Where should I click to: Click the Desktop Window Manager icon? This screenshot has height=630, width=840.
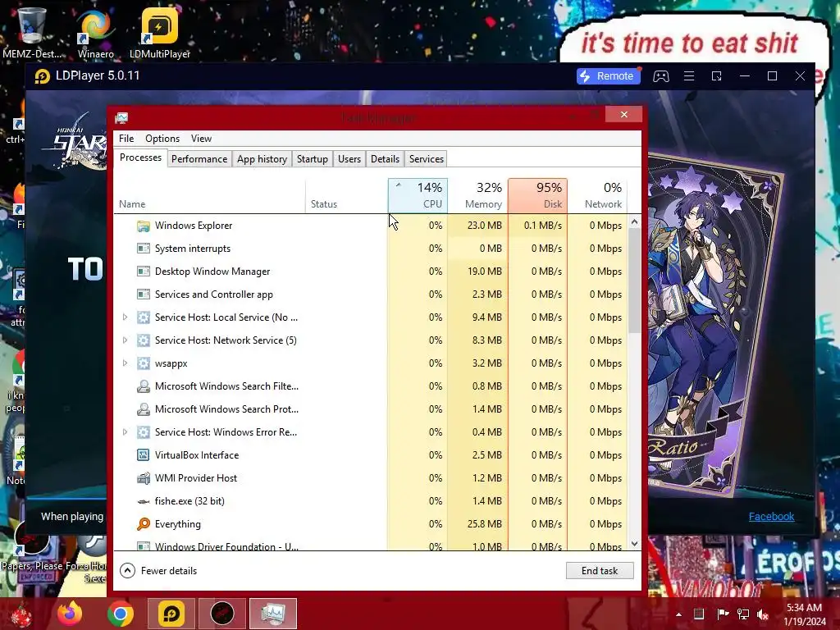pyautogui.click(x=143, y=272)
